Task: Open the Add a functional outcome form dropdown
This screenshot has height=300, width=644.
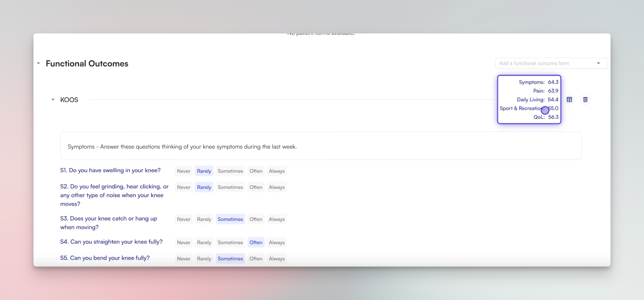Action: pyautogui.click(x=551, y=63)
